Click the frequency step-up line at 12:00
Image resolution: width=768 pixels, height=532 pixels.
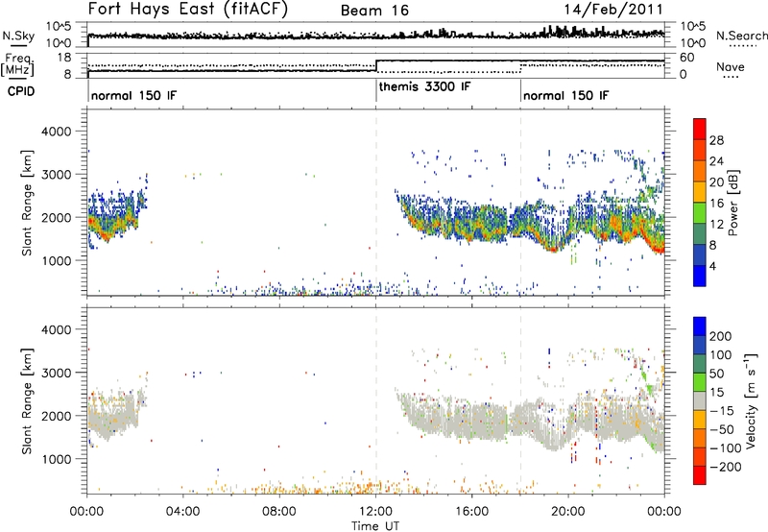(375, 65)
